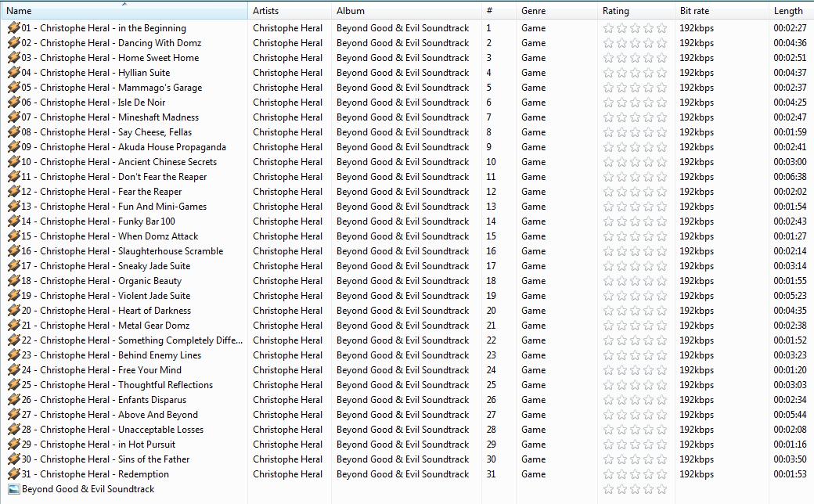Sort the list by the Album column header

[x=406, y=10]
